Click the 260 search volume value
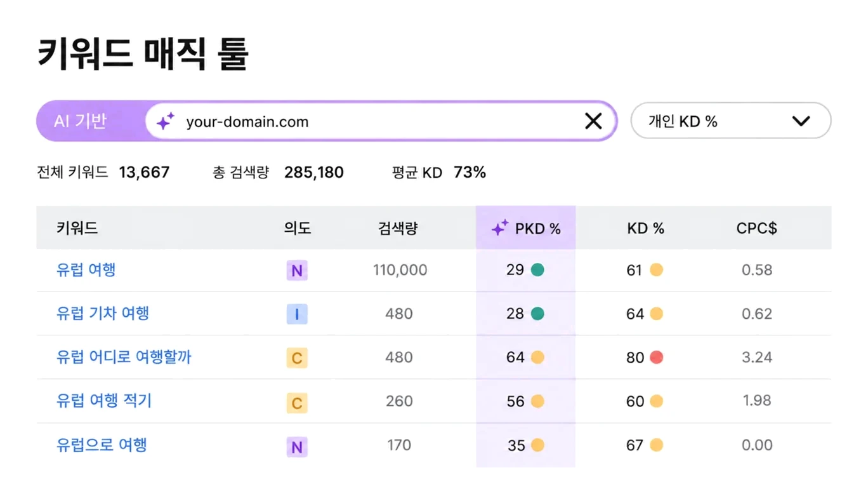The width and height of the screenshot is (868, 503). (399, 401)
